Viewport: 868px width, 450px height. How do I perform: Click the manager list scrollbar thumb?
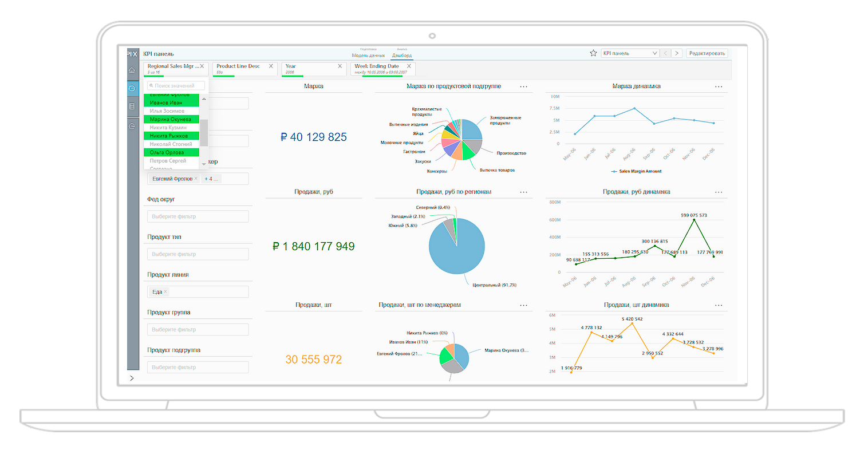[204, 133]
